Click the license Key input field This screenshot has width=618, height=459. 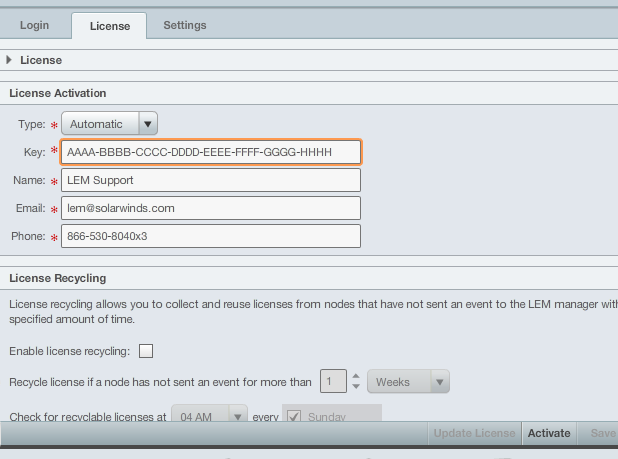click(210, 152)
